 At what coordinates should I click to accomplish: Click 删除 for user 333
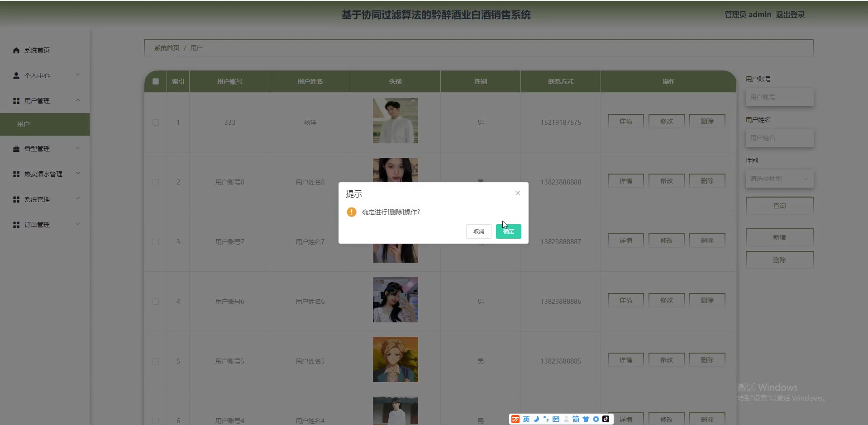pos(707,121)
